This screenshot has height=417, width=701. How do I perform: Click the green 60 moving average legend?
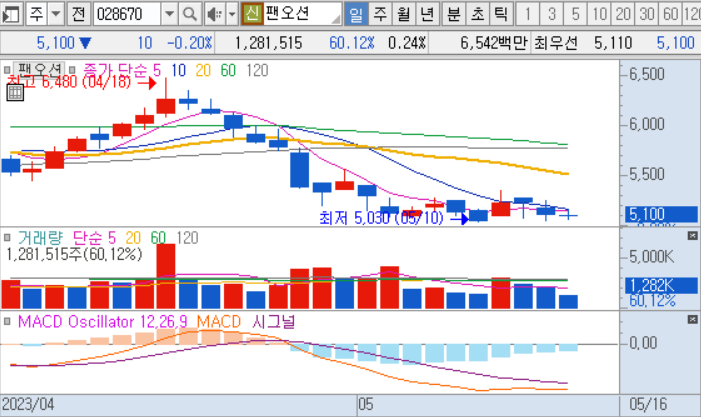point(228,70)
